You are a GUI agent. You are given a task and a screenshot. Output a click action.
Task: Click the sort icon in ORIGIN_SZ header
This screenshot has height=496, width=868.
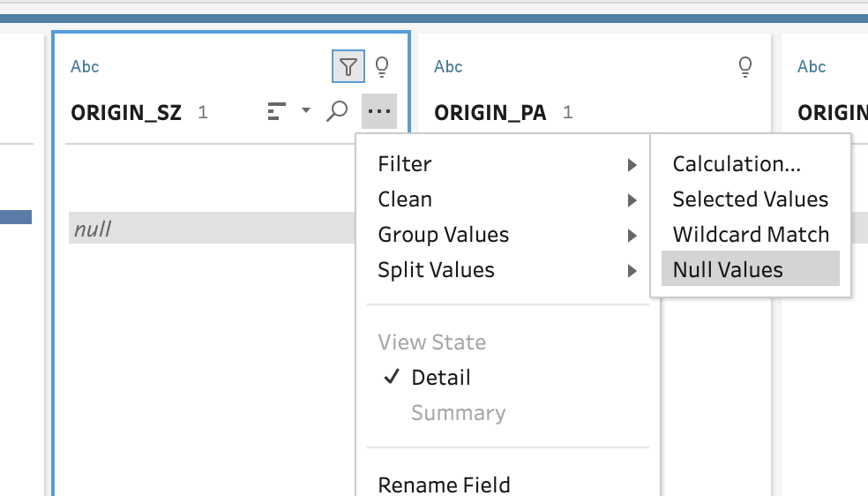pyautogui.click(x=277, y=111)
